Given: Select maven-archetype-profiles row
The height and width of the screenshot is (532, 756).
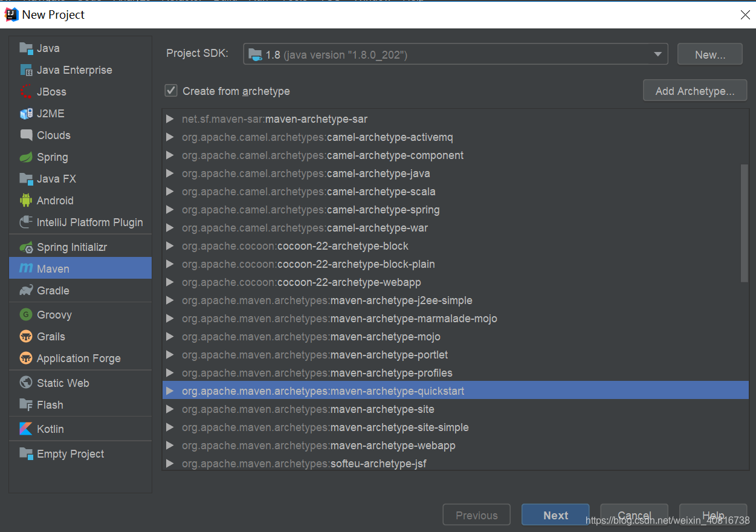Looking at the screenshot, I should tap(456, 373).
